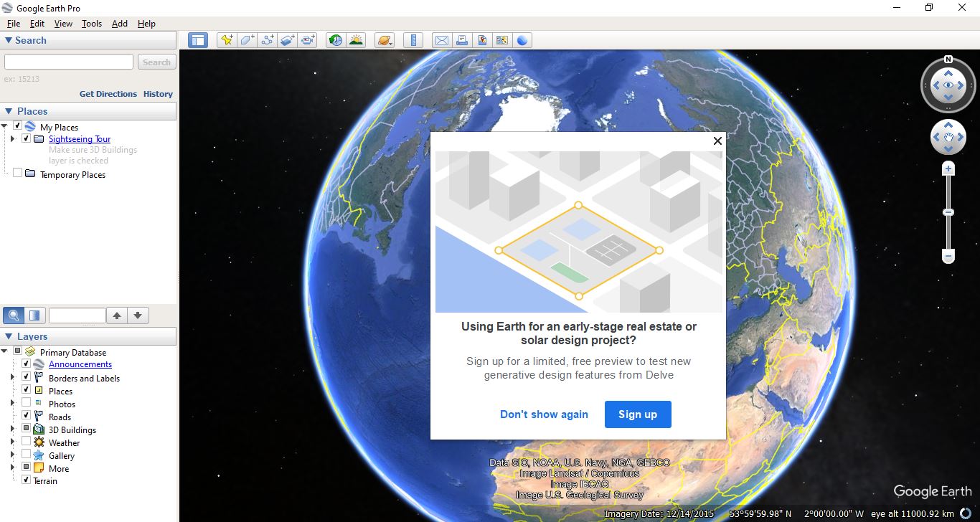
Task: Select the Add Path tool
Action: pyautogui.click(x=268, y=40)
